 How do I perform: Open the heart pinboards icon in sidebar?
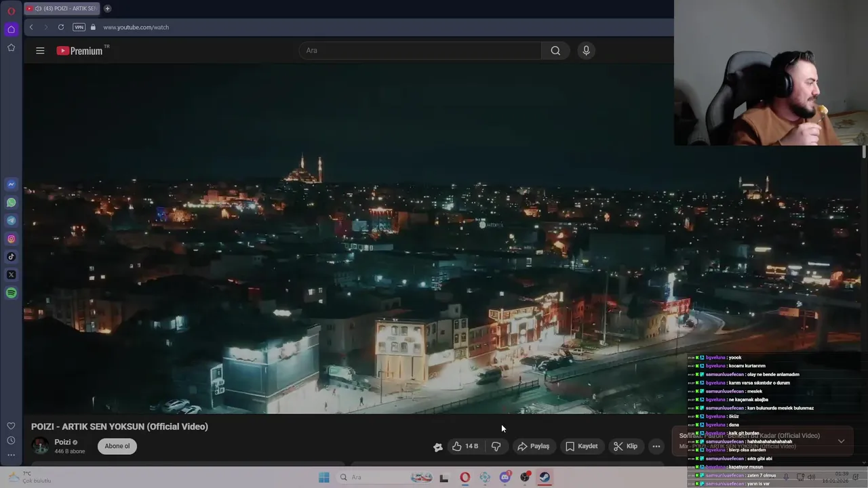click(11, 426)
